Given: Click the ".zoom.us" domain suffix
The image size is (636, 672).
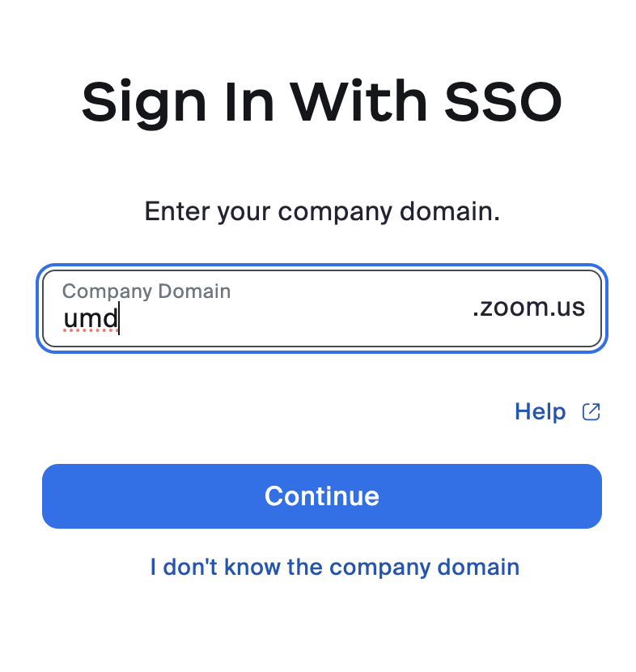Looking at the screenshot, I should pyautogui.click(x=528, y=308).
